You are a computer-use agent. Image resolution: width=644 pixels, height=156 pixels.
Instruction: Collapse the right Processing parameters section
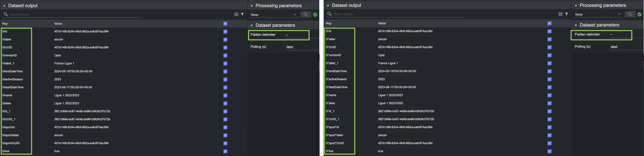(576, 5)
